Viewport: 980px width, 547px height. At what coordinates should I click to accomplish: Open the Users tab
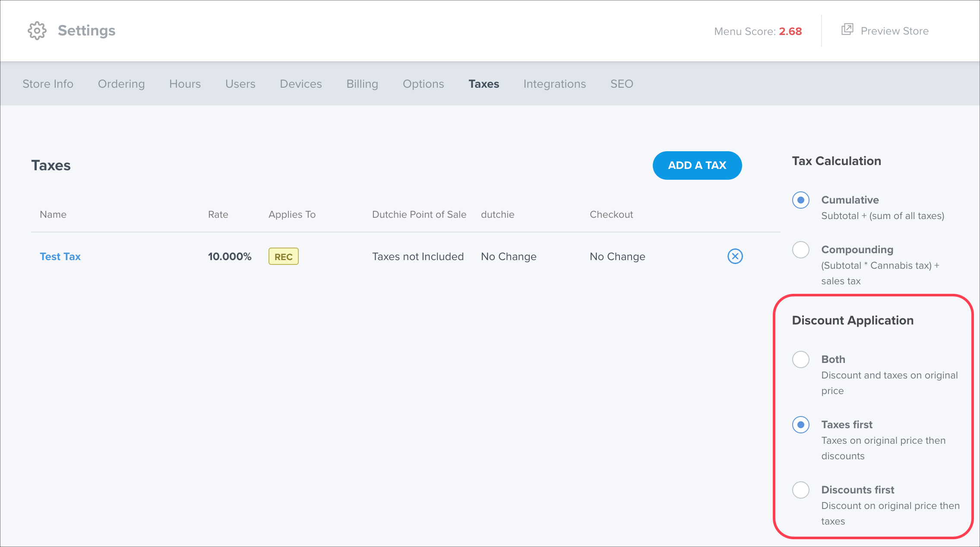pos(240,84)
